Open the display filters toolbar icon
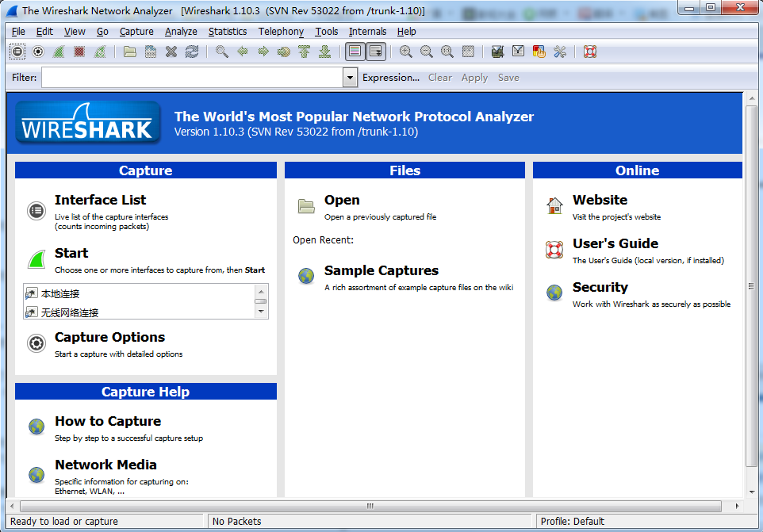 (518, 52)
